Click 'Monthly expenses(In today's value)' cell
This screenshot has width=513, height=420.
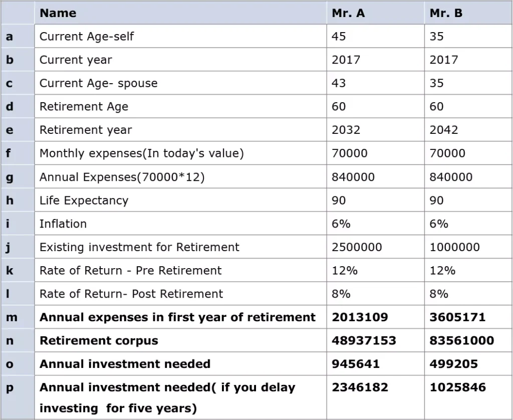coord(142,153)
